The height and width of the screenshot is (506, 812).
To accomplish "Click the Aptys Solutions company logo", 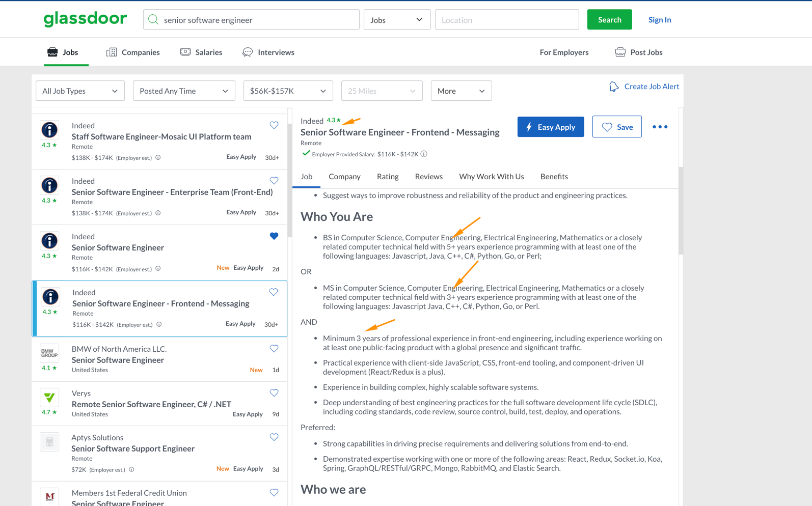I will pyautogui.click(x=49, y=441).
